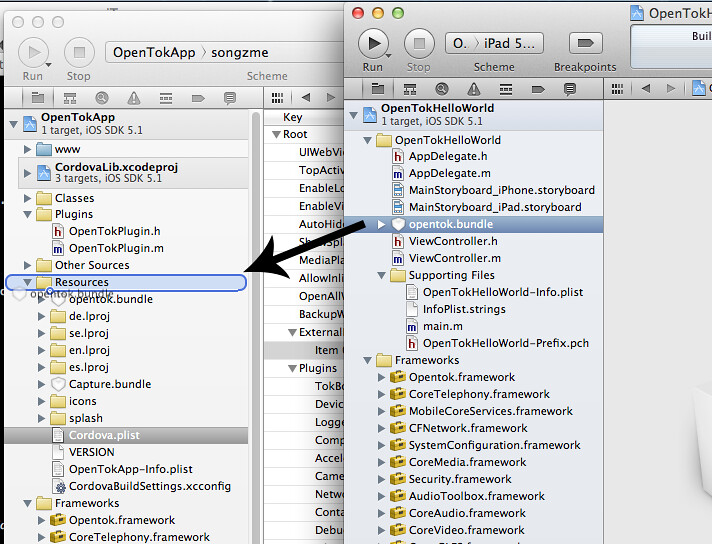Run the OpenTokHelloWorld project
712x544 pixels.
(373, 44)
